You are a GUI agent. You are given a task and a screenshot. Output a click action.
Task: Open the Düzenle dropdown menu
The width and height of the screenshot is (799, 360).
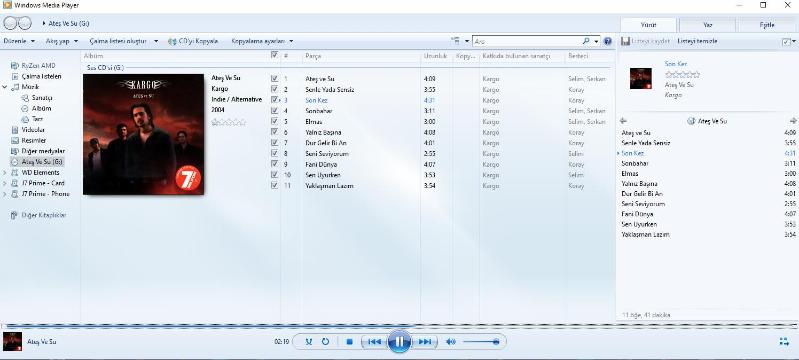tap(19, 41)
